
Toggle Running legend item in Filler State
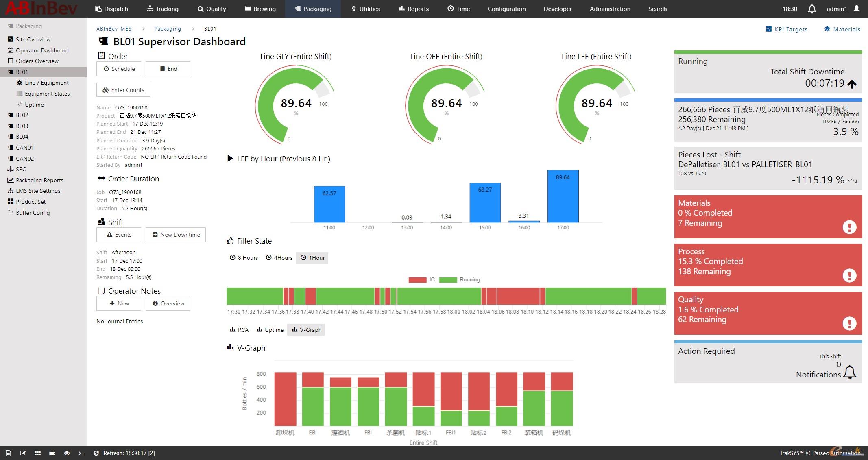(460, 280)
